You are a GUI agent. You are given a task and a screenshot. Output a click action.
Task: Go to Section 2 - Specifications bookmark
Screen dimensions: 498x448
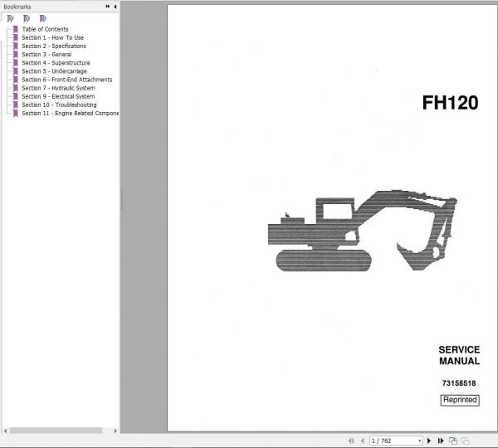[54, 46]
